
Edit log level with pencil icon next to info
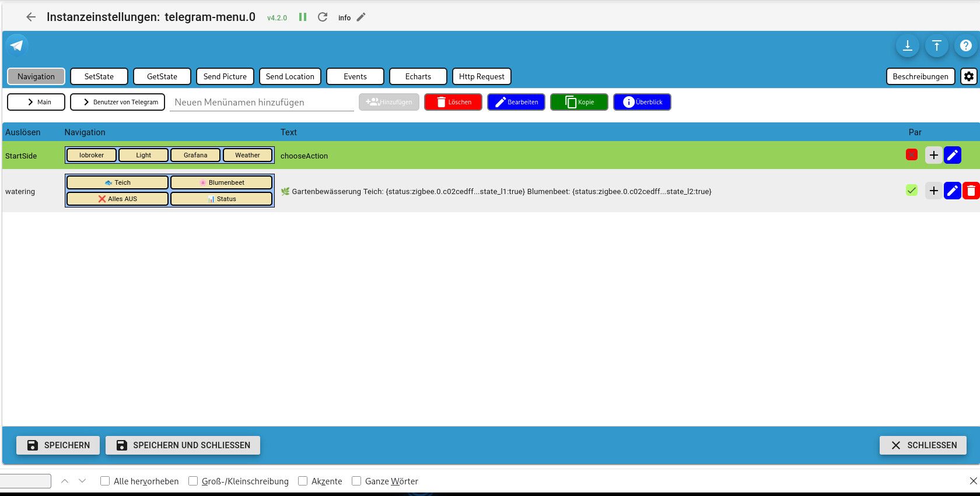pos(361,17)
